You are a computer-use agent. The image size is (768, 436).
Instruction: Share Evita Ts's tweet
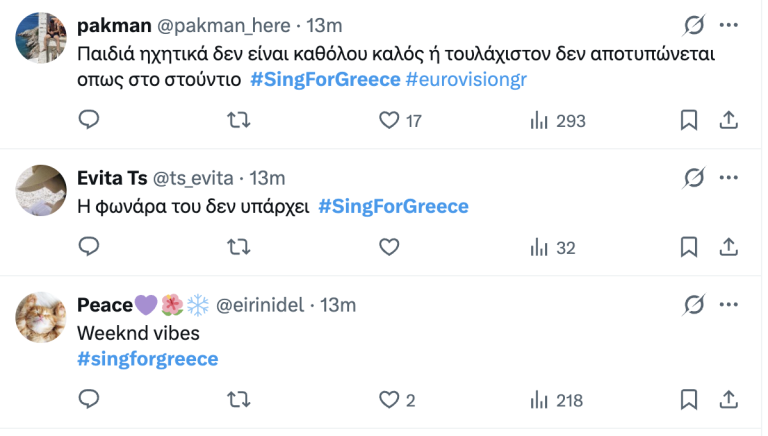point(729,247)
